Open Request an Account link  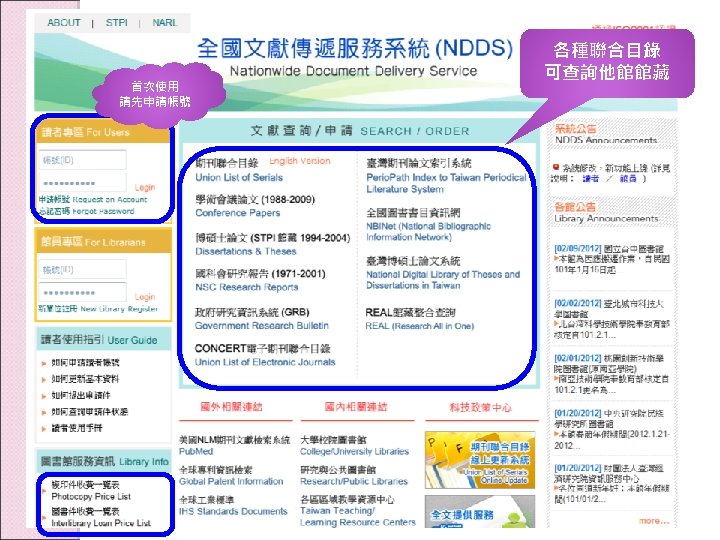tap(93, 199)
